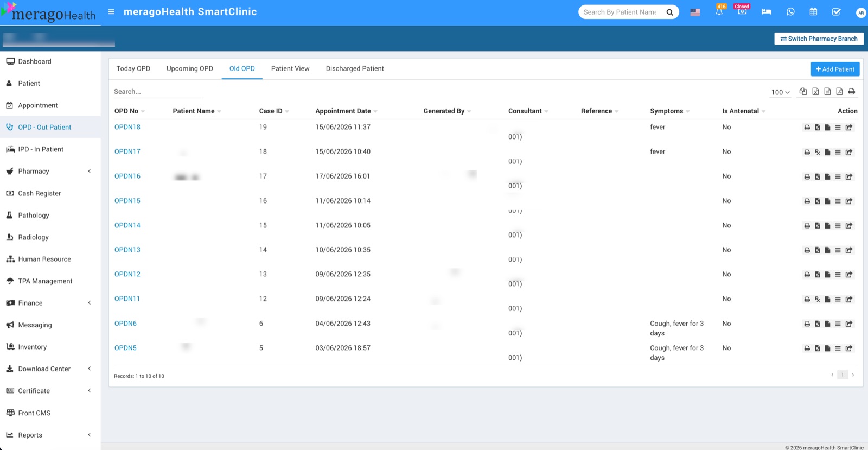Click share/move icon for OPDN14 row
Image resolution: width=868 pixels, height=450 pixels.
849,226
